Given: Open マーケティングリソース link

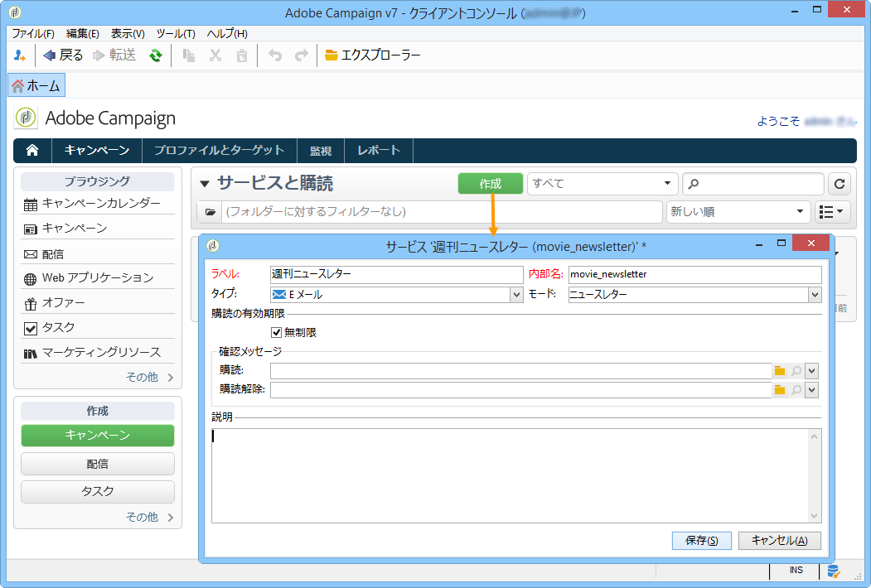Looking at the screenshot, I should click(98, 353).
